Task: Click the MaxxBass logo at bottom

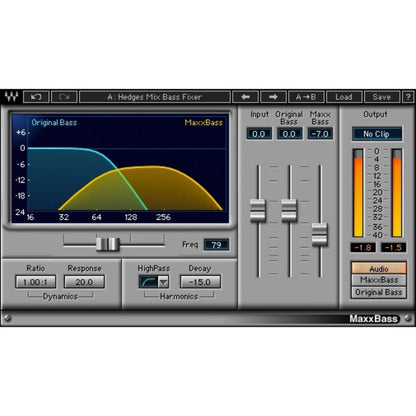Action: [374, 319]
